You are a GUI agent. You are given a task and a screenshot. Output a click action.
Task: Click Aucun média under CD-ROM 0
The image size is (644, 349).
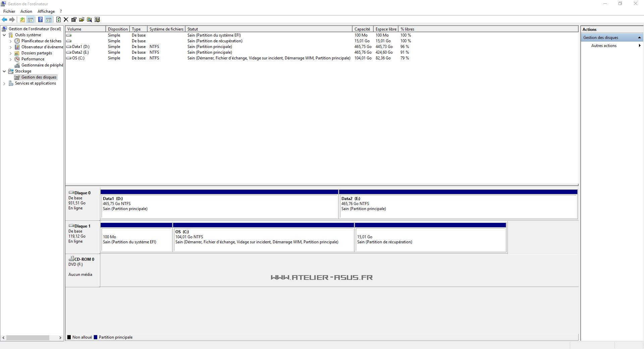[80, 275]
